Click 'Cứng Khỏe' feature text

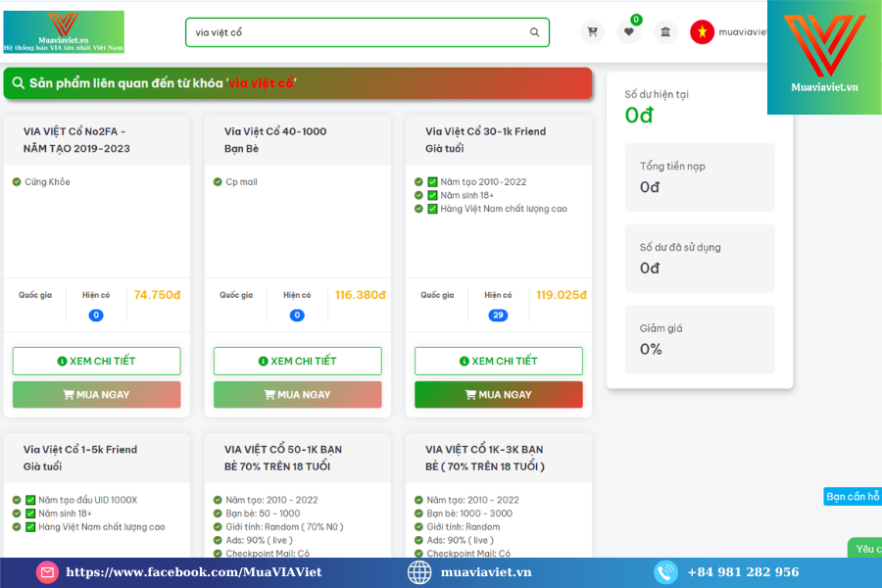[47, 181]
